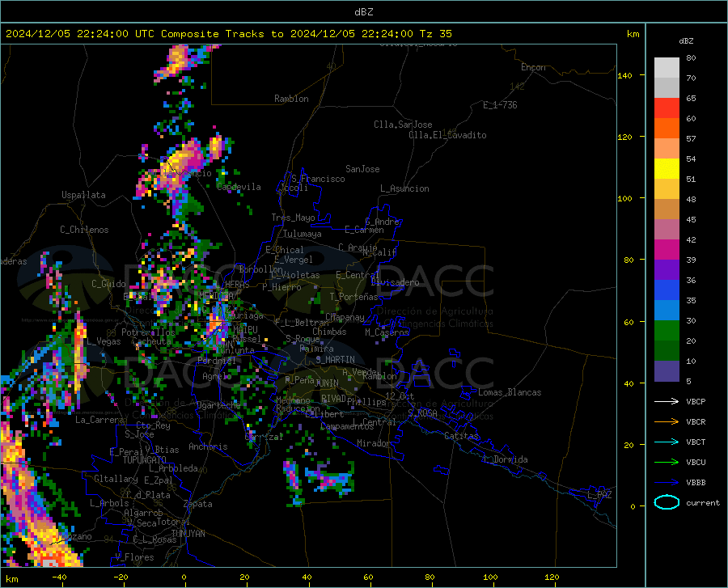The image size is (728, 588).
Task: Click the 'current' legend label
Action: [x=703, y=502]
